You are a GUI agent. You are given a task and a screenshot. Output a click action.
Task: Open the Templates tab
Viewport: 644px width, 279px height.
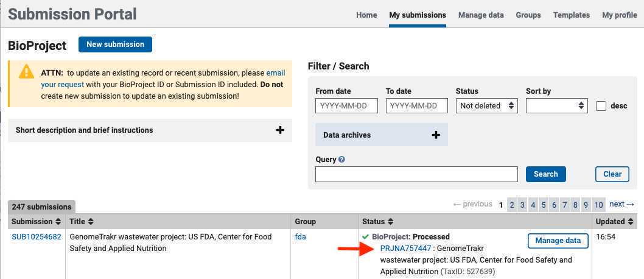tap(572, 15)
